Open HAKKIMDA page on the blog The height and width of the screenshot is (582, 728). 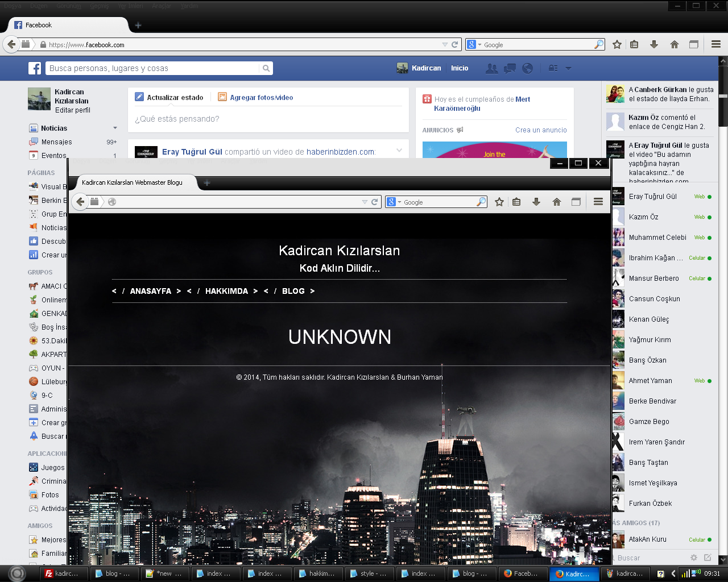pos(226,291)
